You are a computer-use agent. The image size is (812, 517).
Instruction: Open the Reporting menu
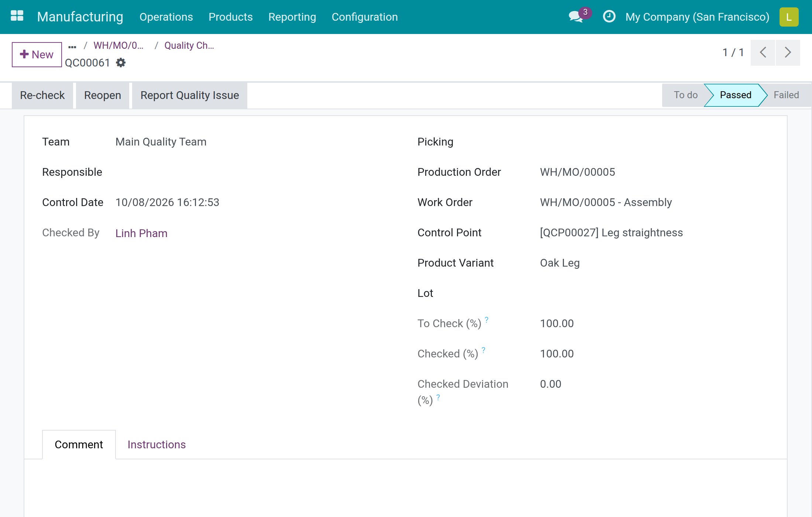(x=292, y=17)
